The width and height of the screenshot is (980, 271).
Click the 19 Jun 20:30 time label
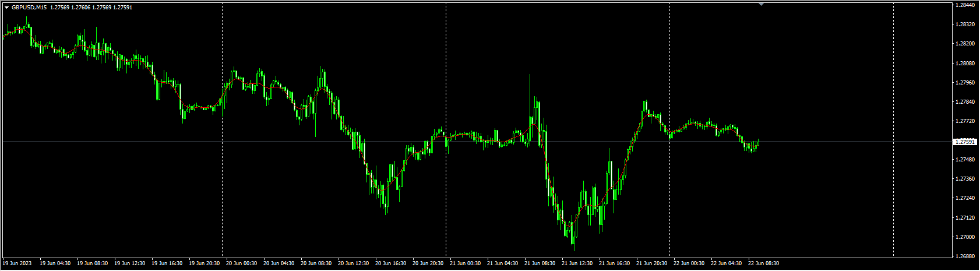pos(204,263)
